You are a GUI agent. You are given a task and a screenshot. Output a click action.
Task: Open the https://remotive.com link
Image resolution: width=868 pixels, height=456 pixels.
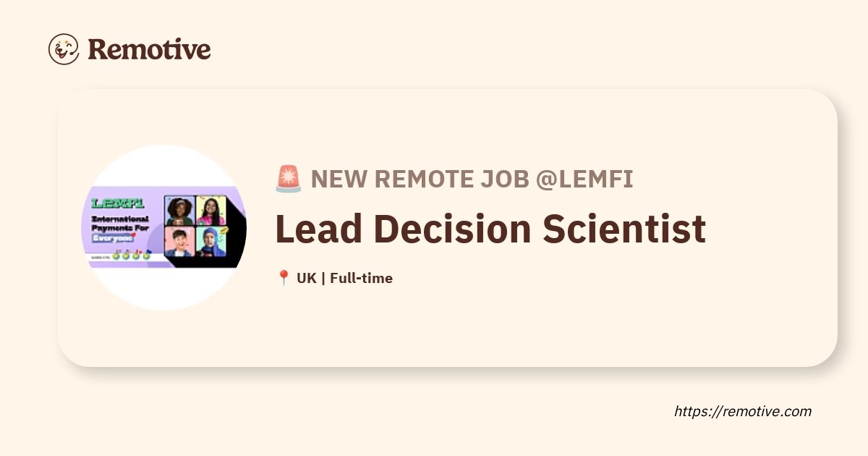point(743,411)
